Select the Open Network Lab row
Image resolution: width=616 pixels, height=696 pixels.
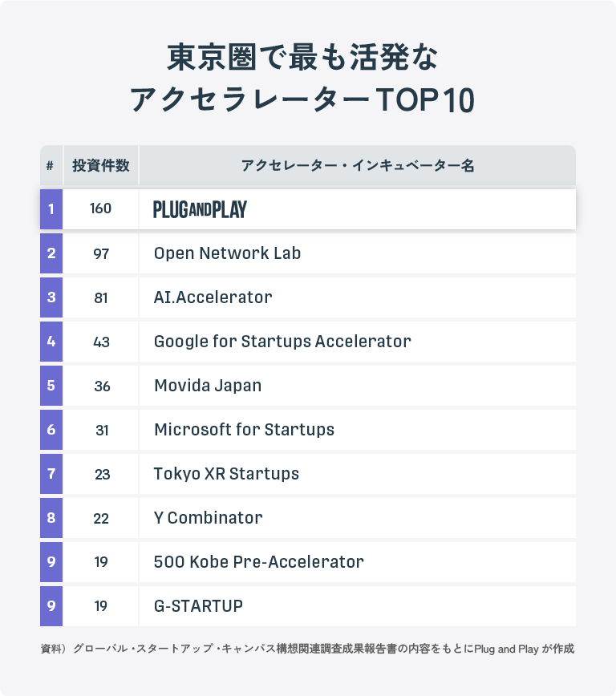tap(308, 253)
